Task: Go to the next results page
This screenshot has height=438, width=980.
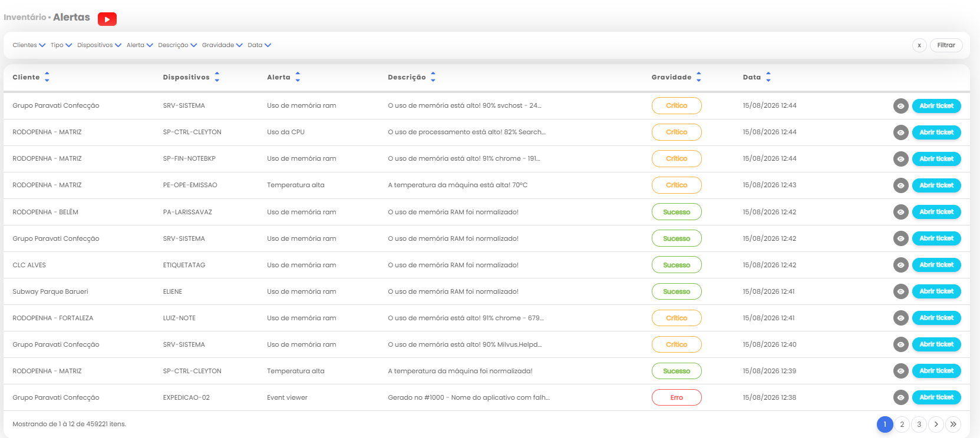Action: pos(936,424)
